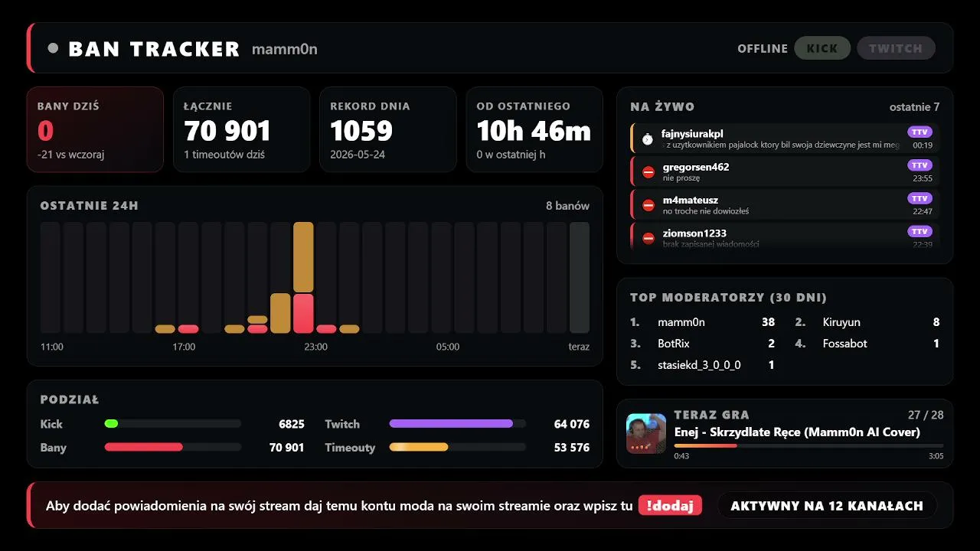The width and height of the screenshot is (980, 551).
Task: Select moderator mamm0n in top moderators
Action: point(681,322)
